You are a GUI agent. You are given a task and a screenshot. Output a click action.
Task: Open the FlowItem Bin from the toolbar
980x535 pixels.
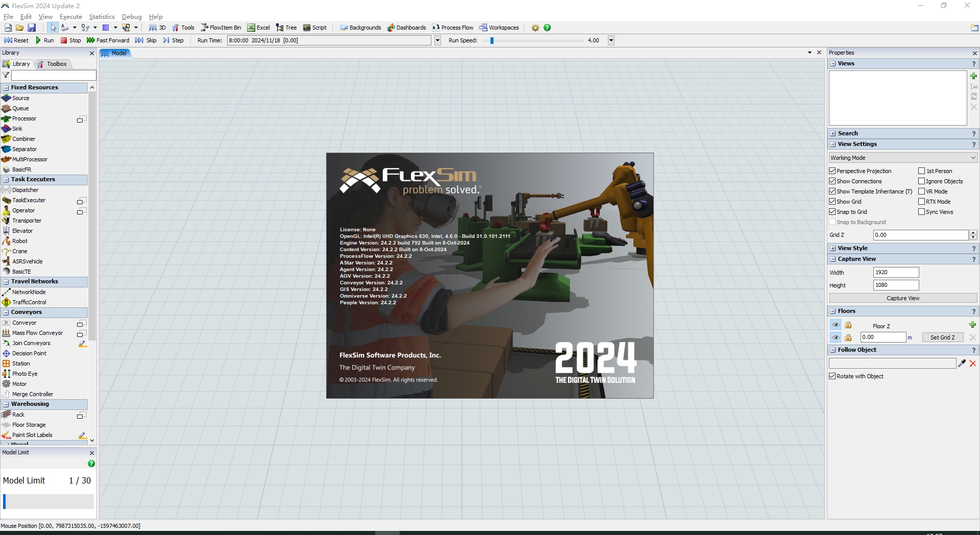click(x=221, y=28)
